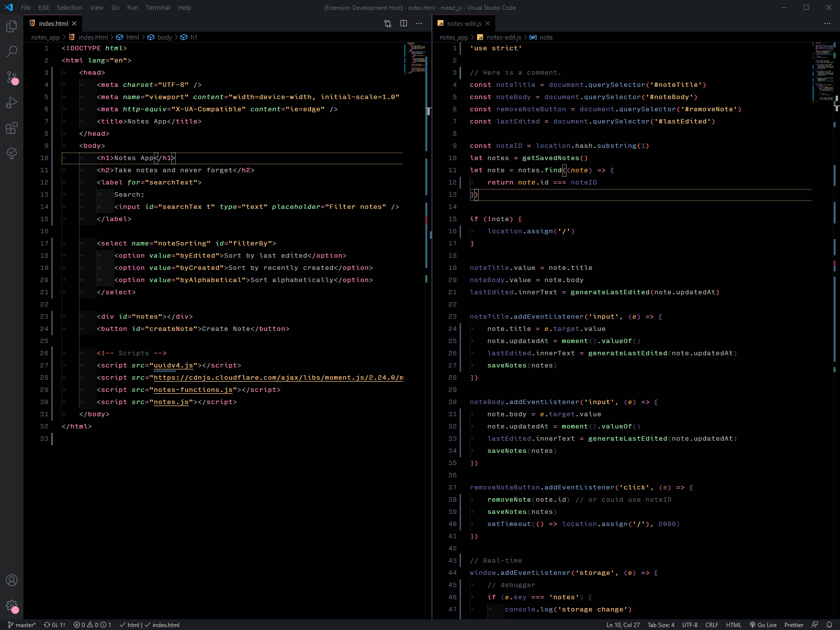This screenshot has height=630, width=840.
Task: Open the View menu
Action: [x=97, y=7]
